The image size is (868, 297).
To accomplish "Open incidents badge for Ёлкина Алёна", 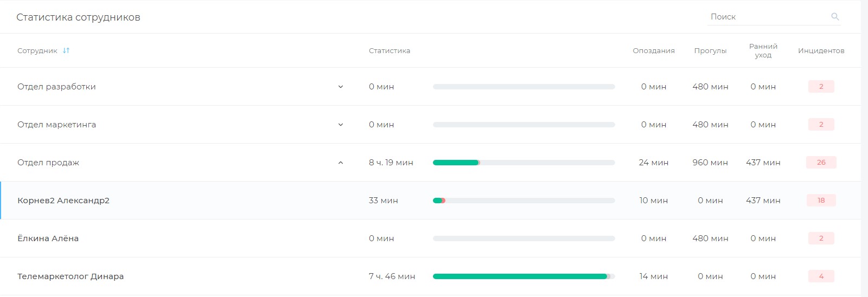I will coord(821,238).
